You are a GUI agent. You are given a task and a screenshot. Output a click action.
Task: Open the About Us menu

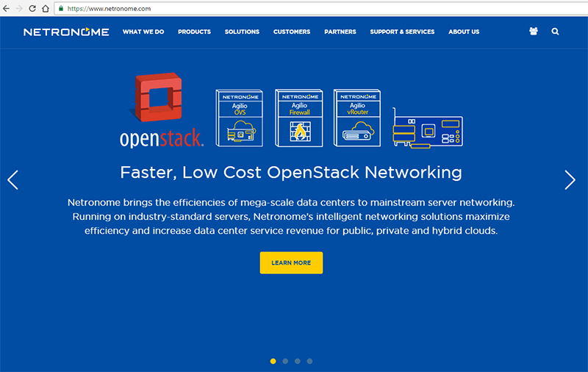[464, 32]
